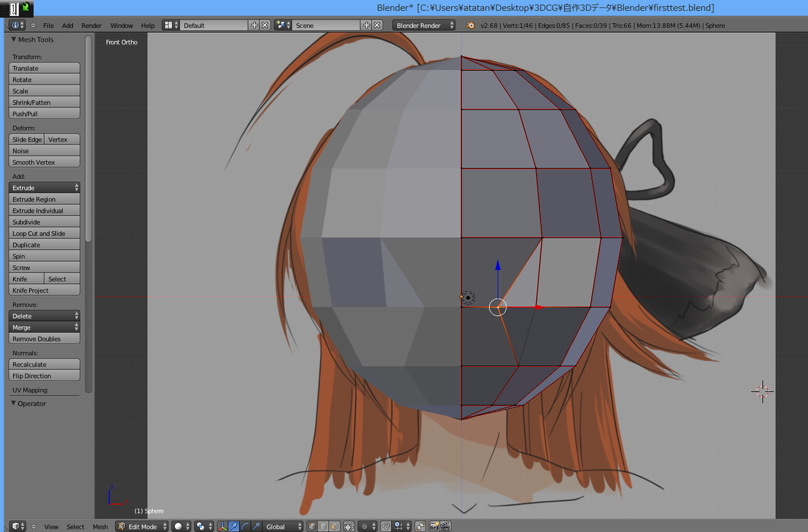
Task: Enable the translate manipulator arrow icon
Action: click(234, 526)
